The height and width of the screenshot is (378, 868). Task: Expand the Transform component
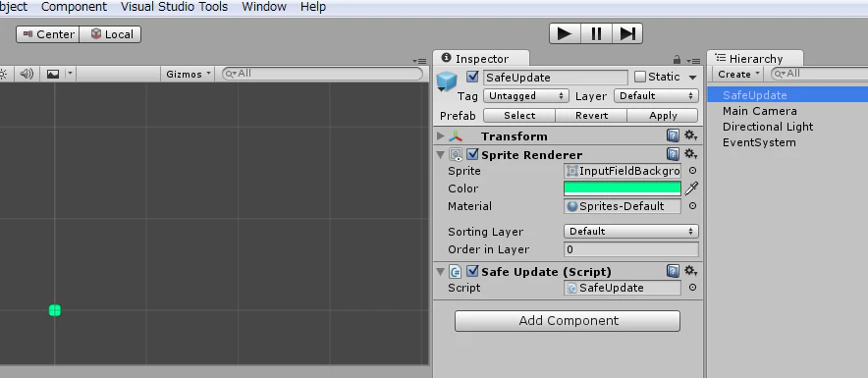(x=441, y=136)
